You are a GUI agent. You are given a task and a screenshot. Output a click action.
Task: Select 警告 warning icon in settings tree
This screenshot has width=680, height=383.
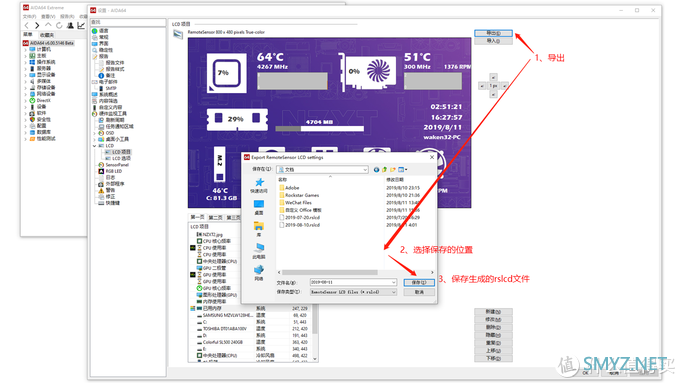pos(101,190)
